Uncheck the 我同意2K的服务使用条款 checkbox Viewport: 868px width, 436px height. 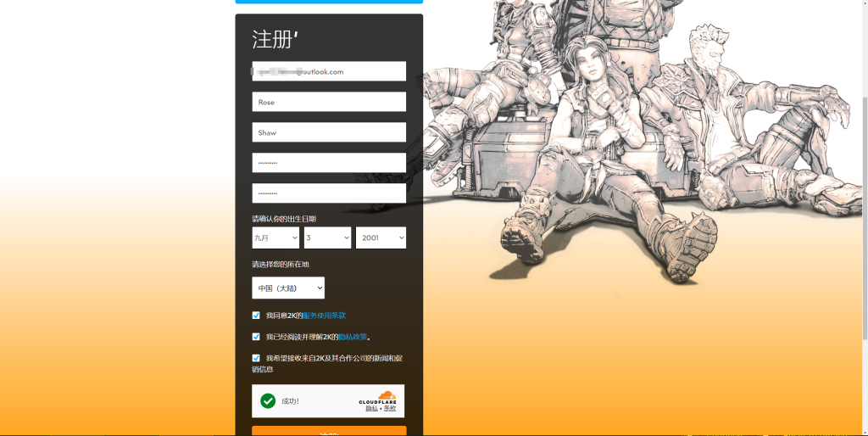pos(256,316)
